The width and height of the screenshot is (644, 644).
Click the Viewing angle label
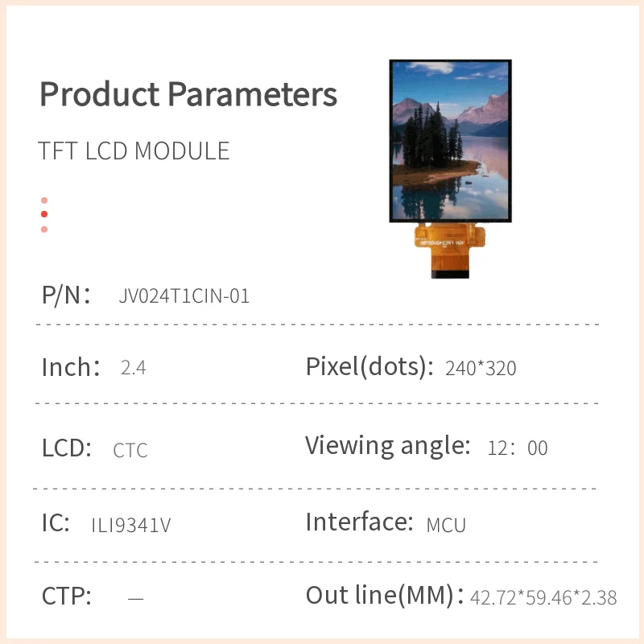click(387, 445)
